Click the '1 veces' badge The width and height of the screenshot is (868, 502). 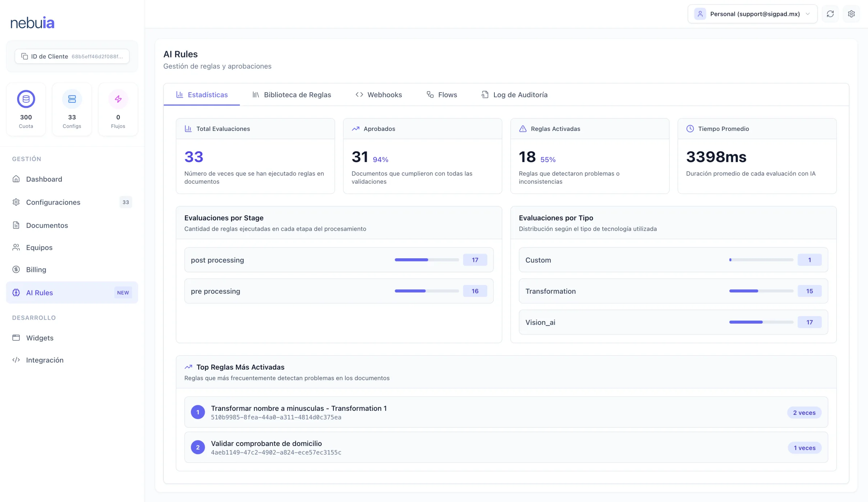pyautogui.click(x=805, y=447)
